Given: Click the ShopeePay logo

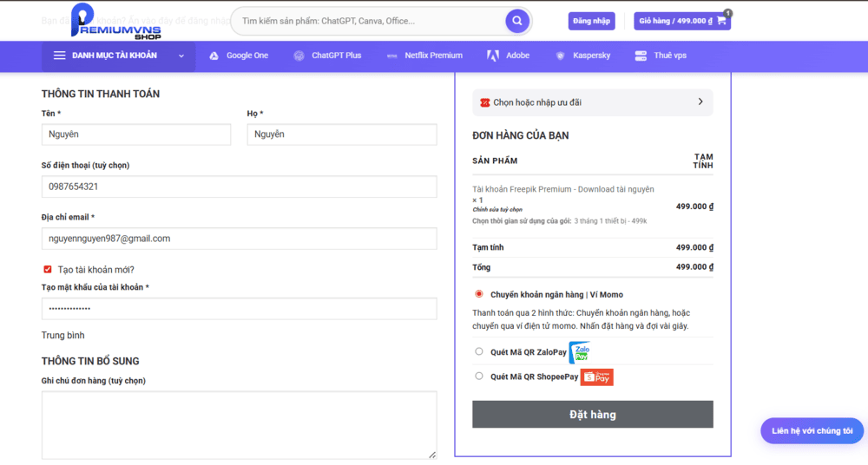Looking at the screenshot, I should (x=597, y=377).
